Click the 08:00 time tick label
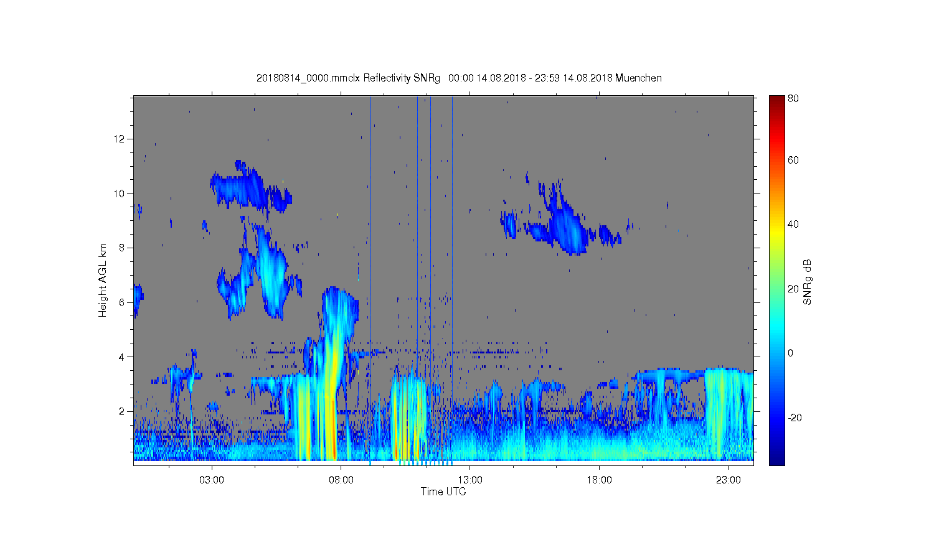This screenshot has width=934, height=560. 341,480
